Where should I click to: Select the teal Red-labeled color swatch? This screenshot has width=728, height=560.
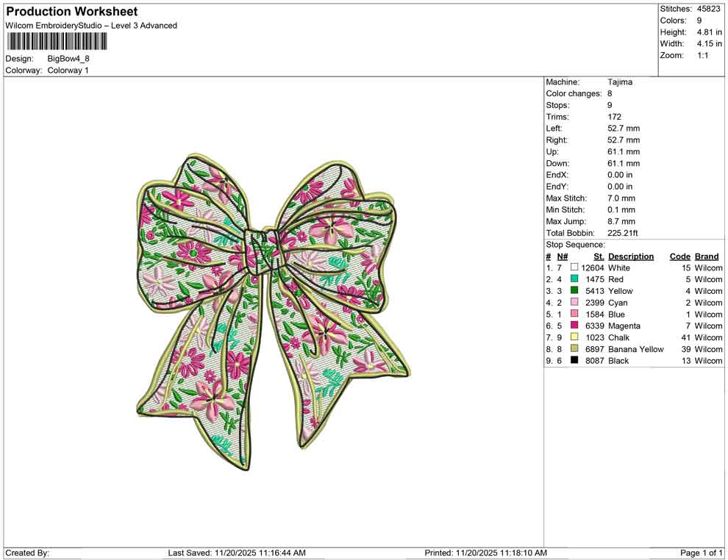pyautogui.click(x=574, y=280)
